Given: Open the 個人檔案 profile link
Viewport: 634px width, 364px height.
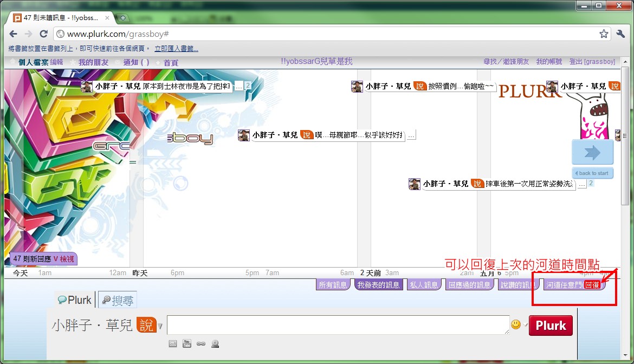Looking at the screenshot, I should 33,62.
